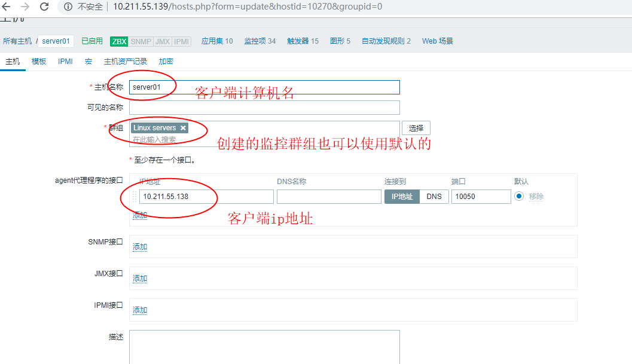This screenshot has width=632, height=364.
Task: Add a new SNMP interface
Action: point(140,247)
